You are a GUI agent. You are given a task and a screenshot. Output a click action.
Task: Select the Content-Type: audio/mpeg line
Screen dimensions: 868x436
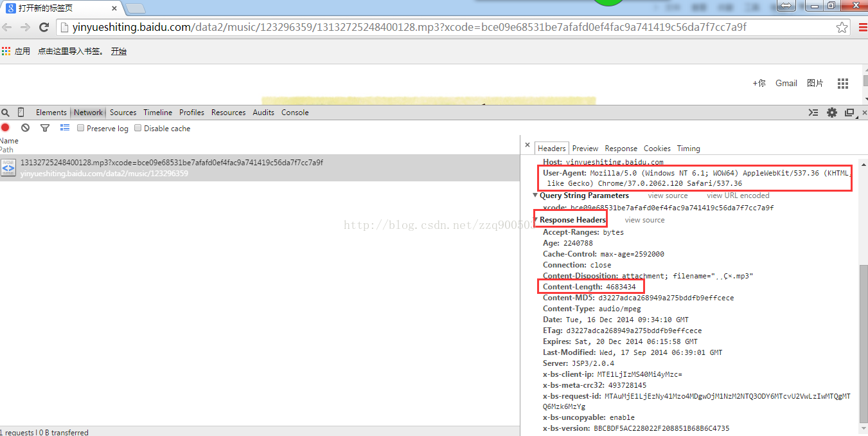point(592,309)
